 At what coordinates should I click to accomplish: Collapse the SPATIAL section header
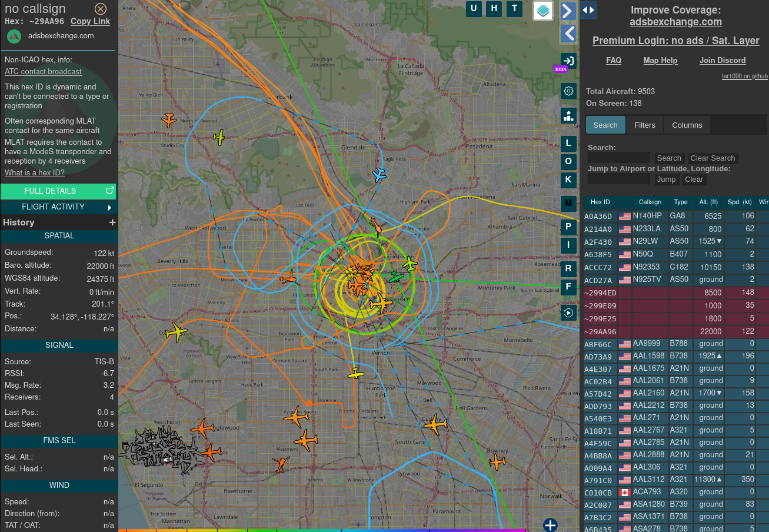pyautogui.click(x=59, y=236)
